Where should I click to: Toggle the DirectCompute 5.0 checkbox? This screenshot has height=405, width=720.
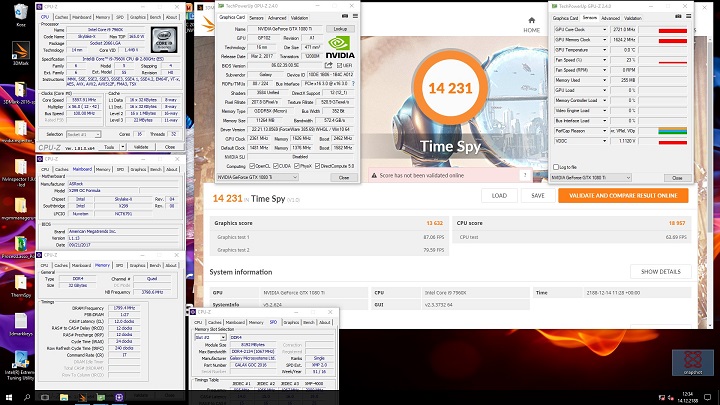click(x=317, y=166)
